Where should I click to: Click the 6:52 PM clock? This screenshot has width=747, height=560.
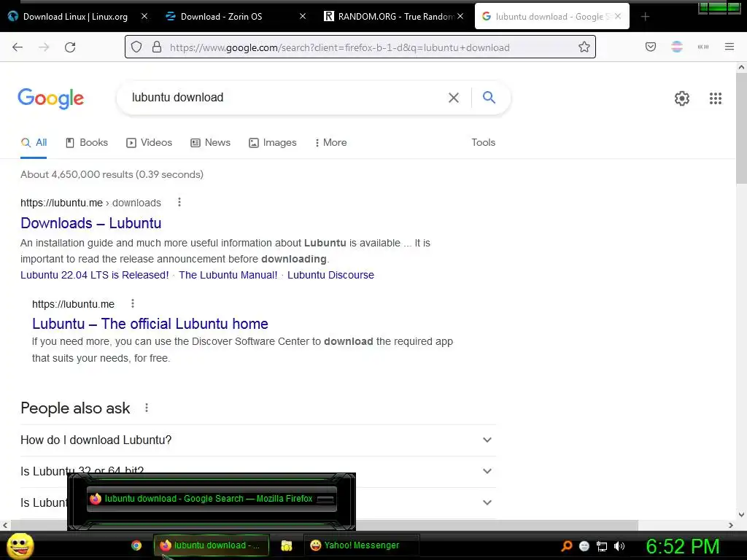point(683,546)
